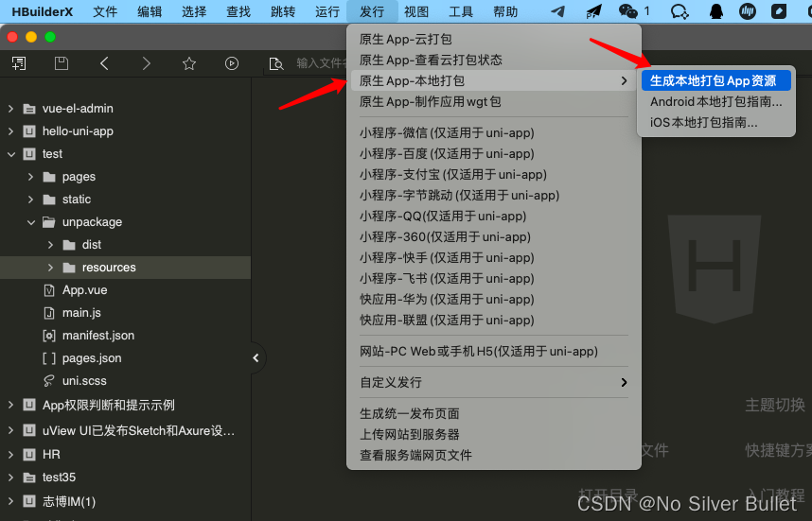Screen dimensions: 812x521
Task: Open the 运行 menu
Action: coord(327,11)
